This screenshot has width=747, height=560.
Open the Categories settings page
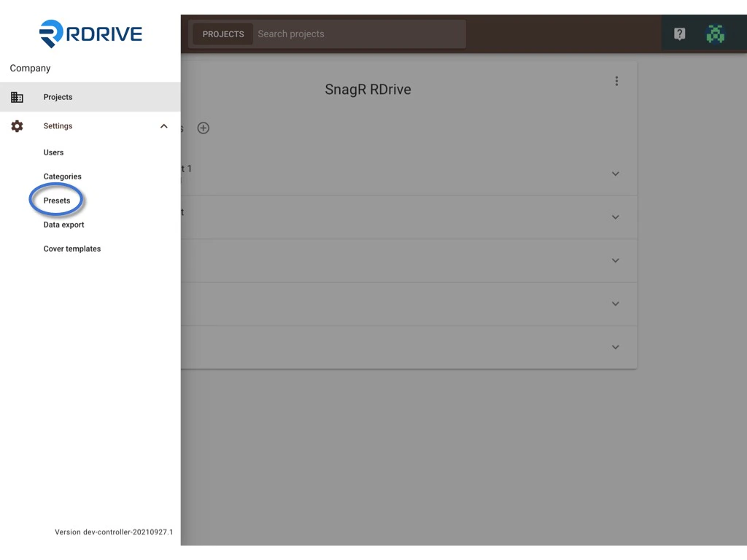(62, 176)
